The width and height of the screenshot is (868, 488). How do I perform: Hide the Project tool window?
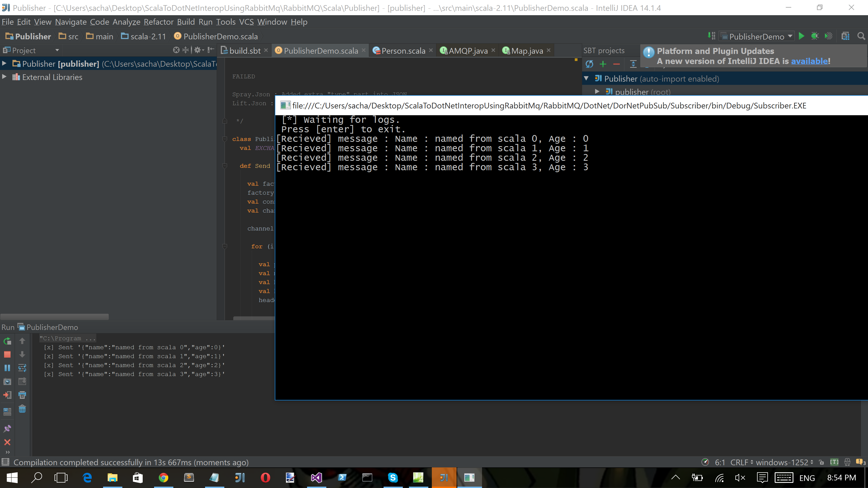coord(211,50)
